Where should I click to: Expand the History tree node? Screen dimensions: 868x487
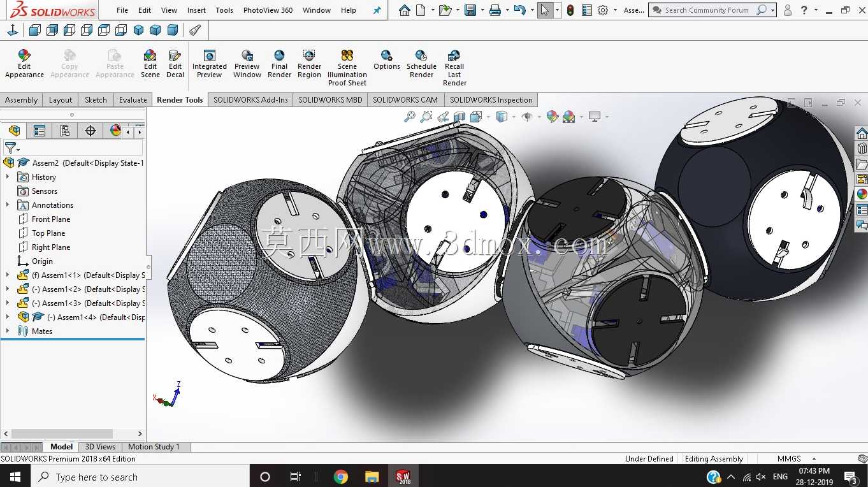8,177
